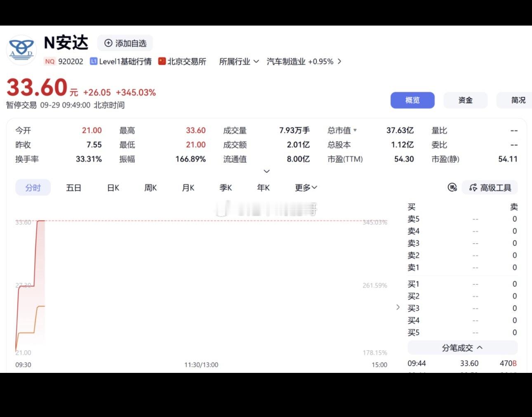
Task: Click the 总市值 value 37.63亿
Action: pos(400,130)
